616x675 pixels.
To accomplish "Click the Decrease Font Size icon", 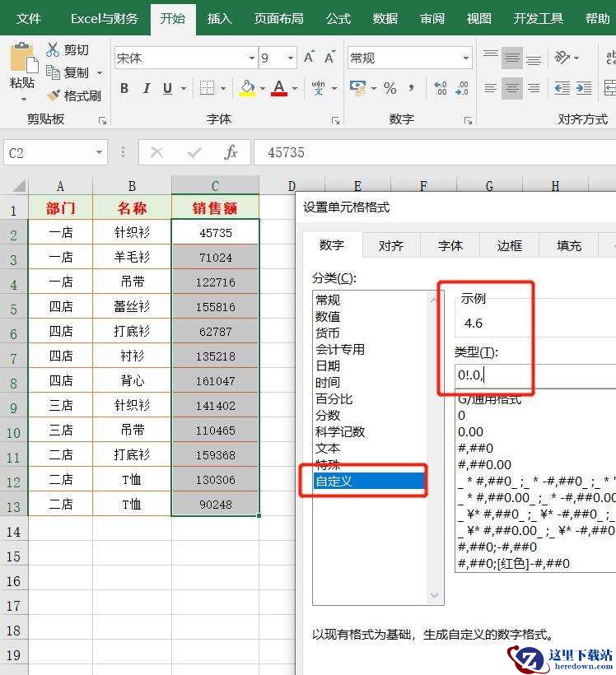I will click(x=329, y=58).
